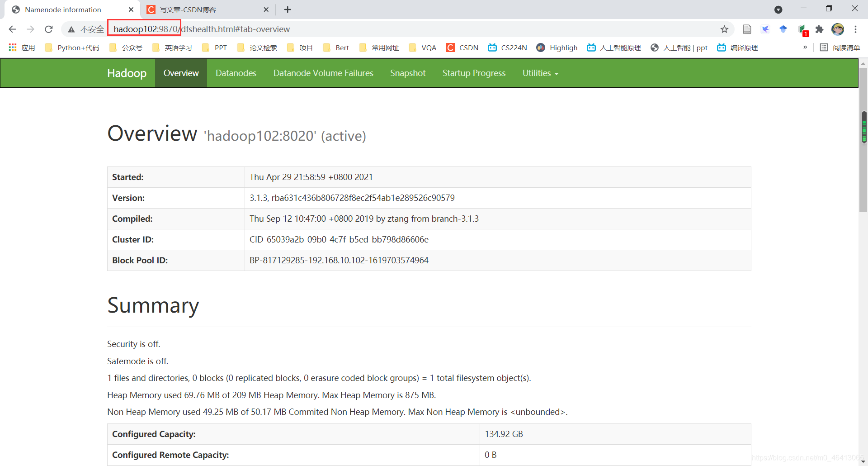Switch to the Datanodes tab

coord(236,73)
